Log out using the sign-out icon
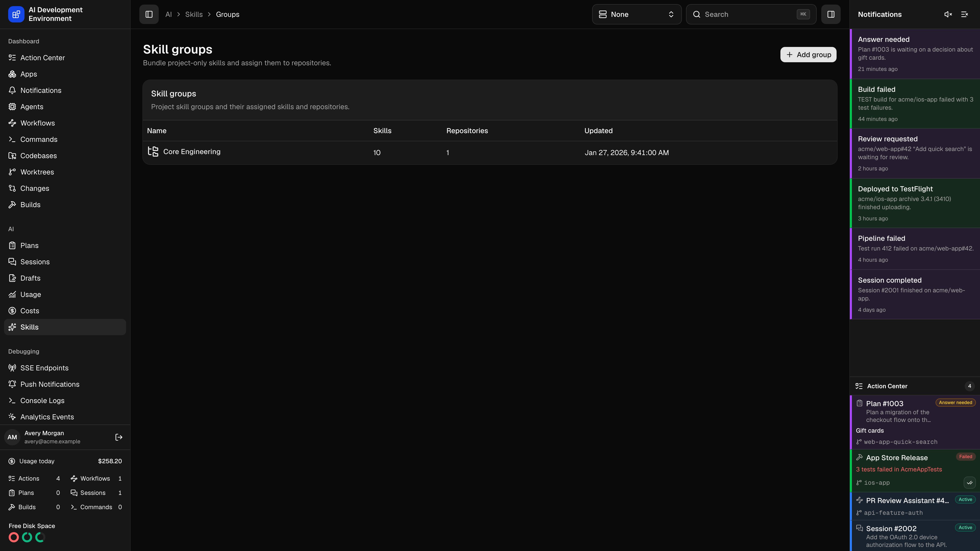Viewport: 980px width, 551px height. [x=119, y=437]
